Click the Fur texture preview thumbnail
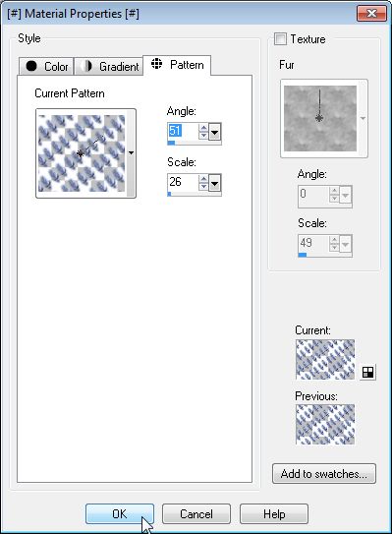392x534 pixels. (x=320, y=118)
